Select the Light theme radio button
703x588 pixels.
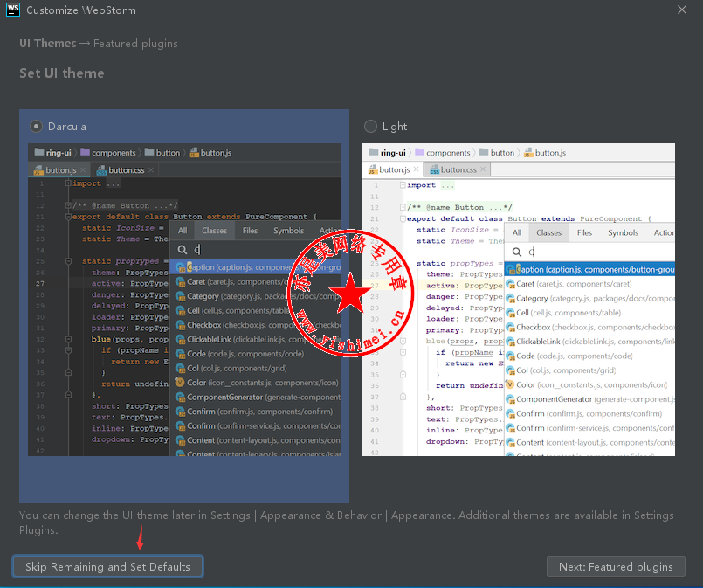point(370,127)
